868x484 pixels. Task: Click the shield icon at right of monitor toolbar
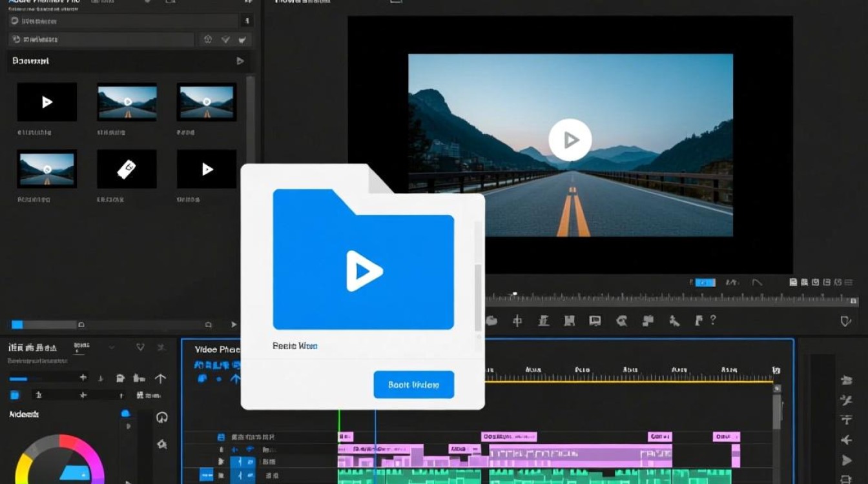click(845, 321)
